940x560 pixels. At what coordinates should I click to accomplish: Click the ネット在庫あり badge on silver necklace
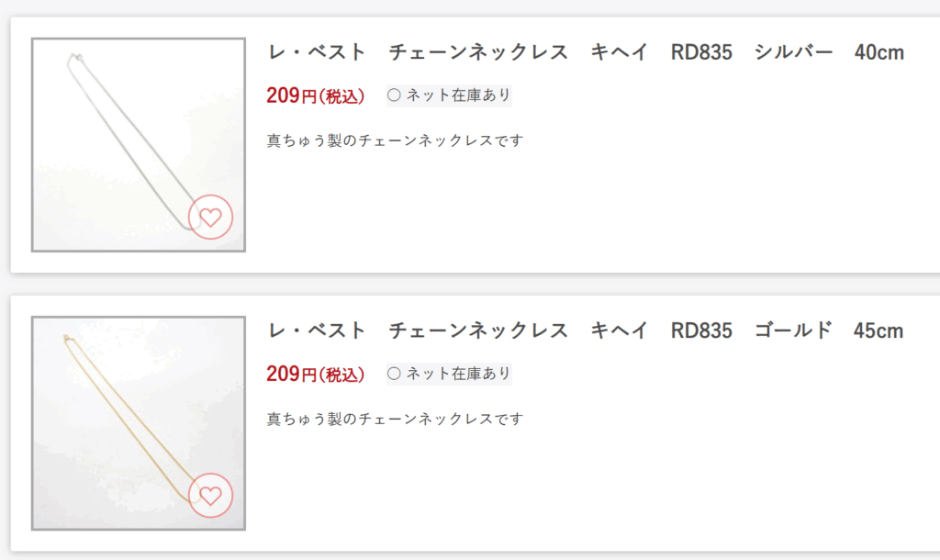pyautogui.click(x=449, y=95)
